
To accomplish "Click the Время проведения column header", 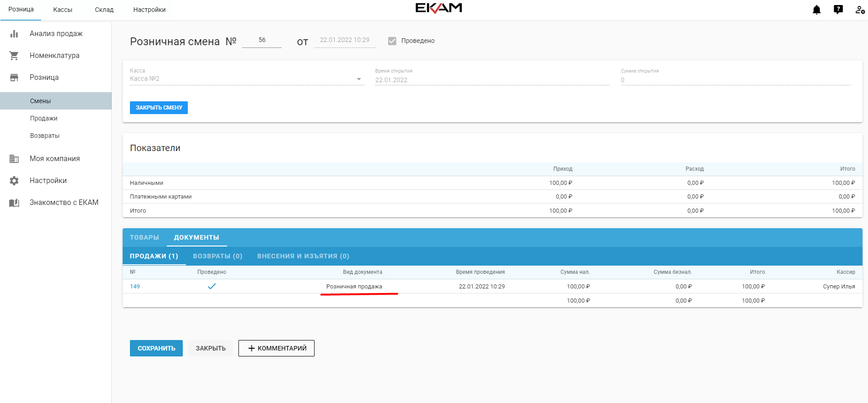I will point(480,272).
